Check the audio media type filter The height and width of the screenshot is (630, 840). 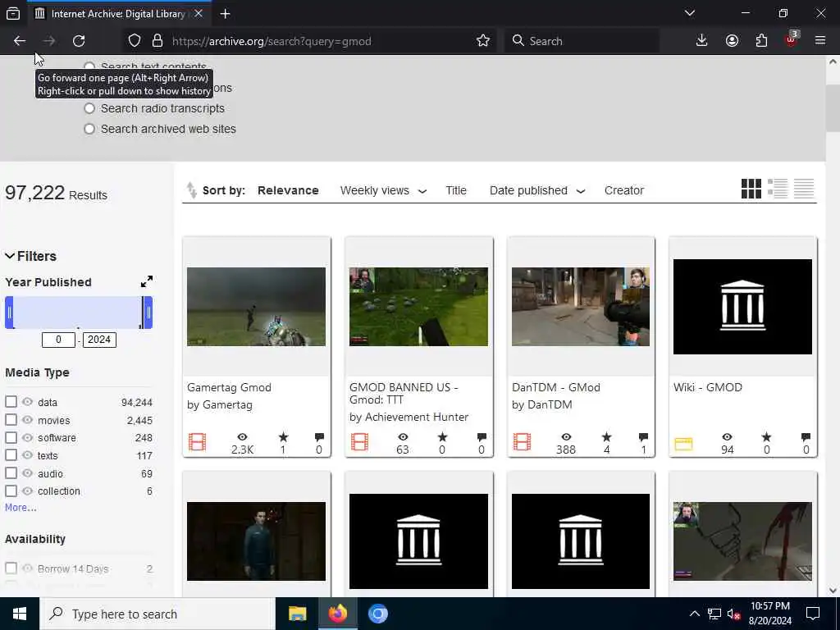[11, 473]
